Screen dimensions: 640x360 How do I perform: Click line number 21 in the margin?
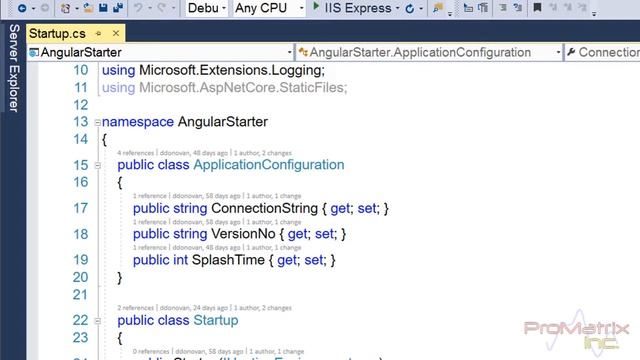click(x=80, y=295)
